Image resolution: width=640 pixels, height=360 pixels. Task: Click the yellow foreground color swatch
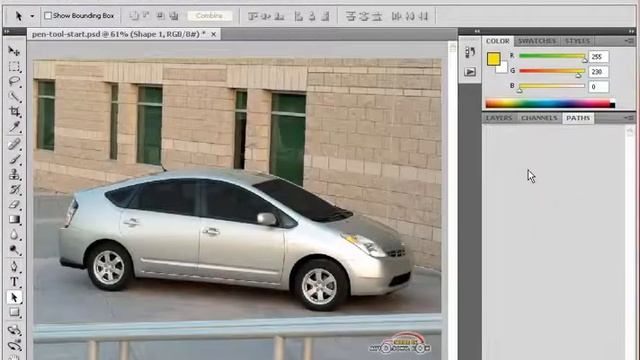coord(493,59)
